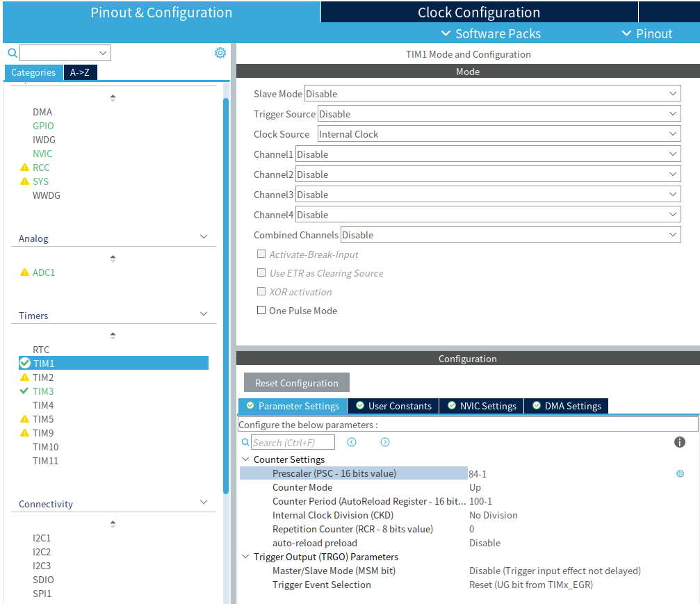Click the warning icon next to SYS
The image size is (700, 604).
point(24,181)
